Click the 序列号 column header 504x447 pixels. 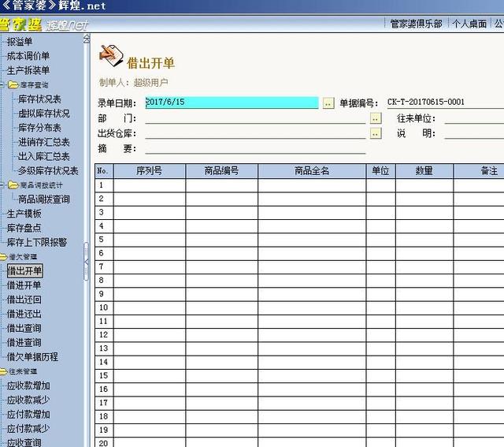coord(150,171)
